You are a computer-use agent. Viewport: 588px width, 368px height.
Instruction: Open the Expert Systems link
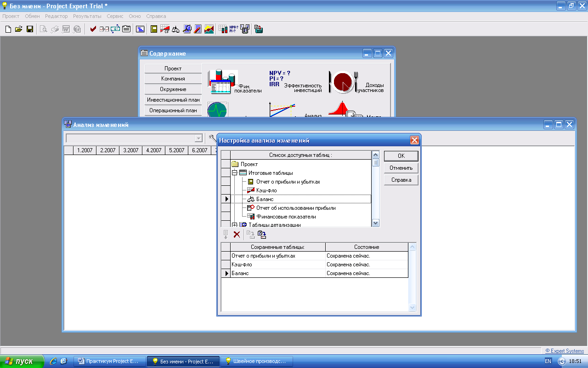click(x=565, y=351)
